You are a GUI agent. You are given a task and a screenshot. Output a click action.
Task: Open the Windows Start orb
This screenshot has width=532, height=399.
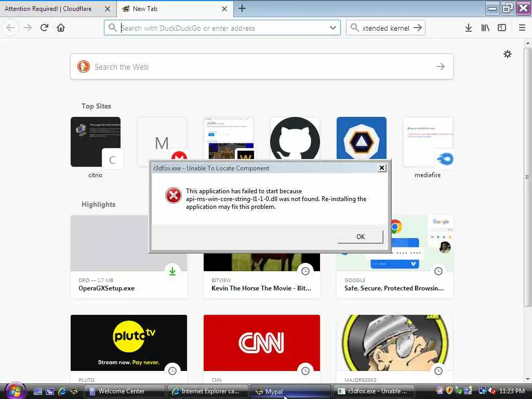(x=15, y=391)
